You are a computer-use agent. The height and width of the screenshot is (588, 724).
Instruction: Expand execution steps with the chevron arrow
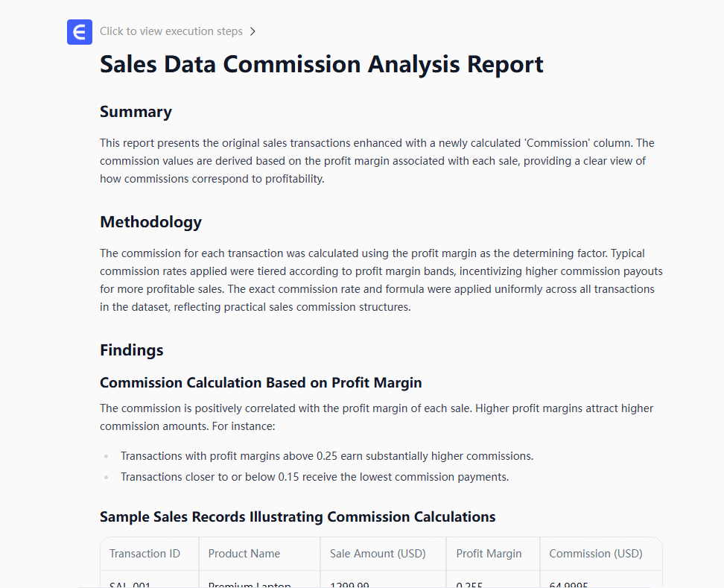tap(253, 31)
